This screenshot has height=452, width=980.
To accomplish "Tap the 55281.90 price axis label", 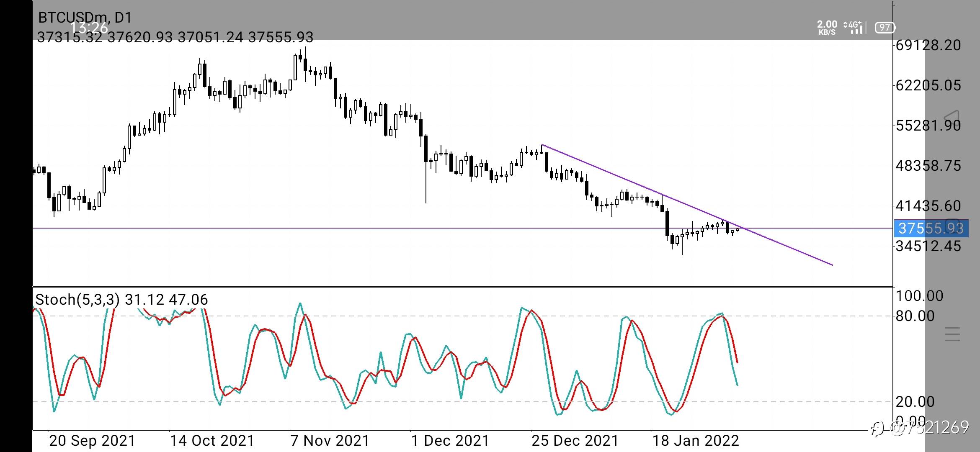I will pyautogui.click(x=928, y=125).
